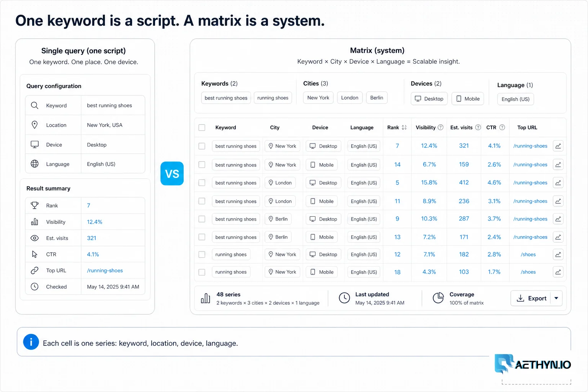Image resolution: width=588 pixels, height=392 pixels.
Task: Open the English (US) language filter chip
Action: click(516, 99)
